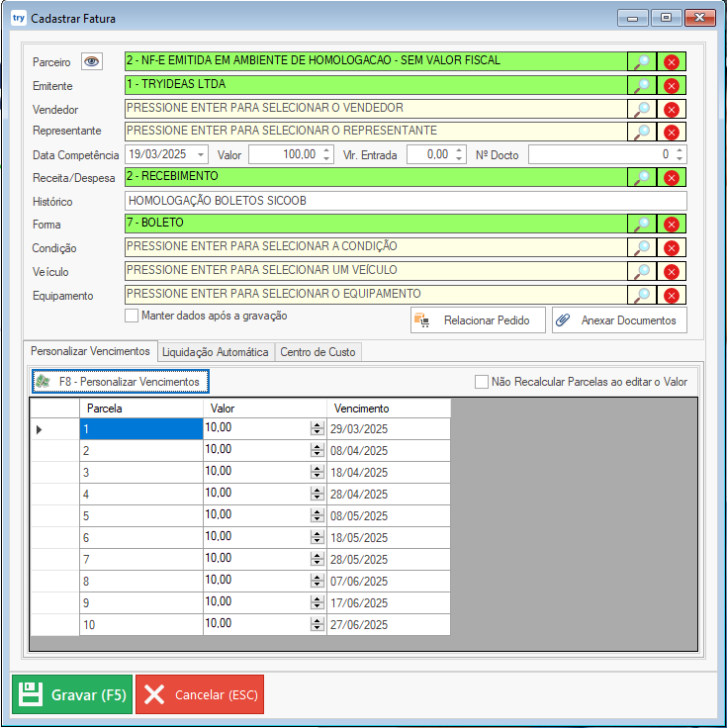The image size is (727, 728).
Task: Select parcela cell number 6
Action: pos(141,538)
